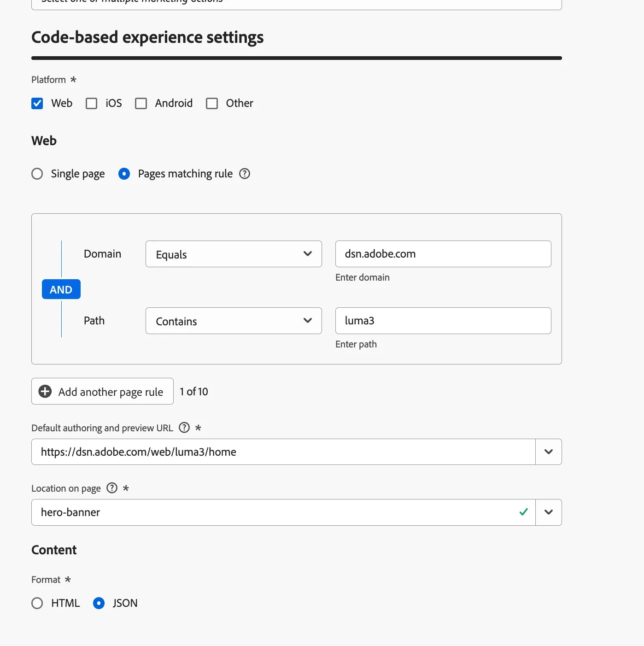Click the domain field with dsn.adobe.com
644x646 pixels.
(443, 254)
